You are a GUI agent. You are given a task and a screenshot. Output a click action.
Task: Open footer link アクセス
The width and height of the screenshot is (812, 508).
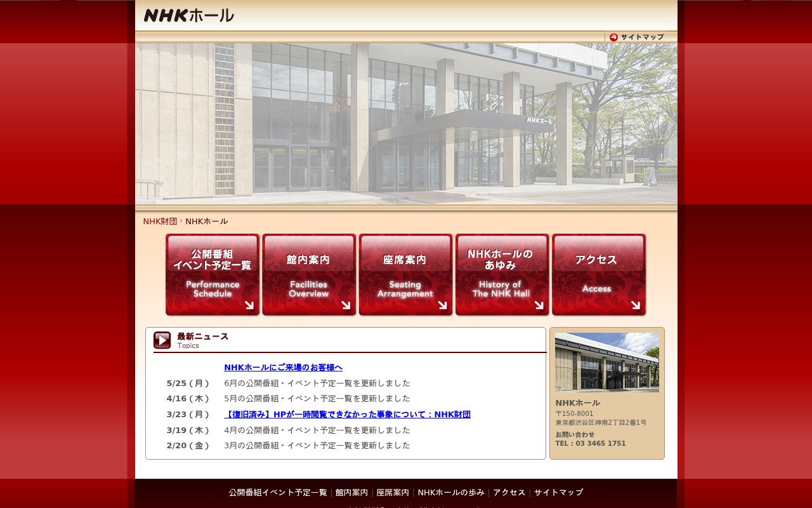[x=509, y=493]
